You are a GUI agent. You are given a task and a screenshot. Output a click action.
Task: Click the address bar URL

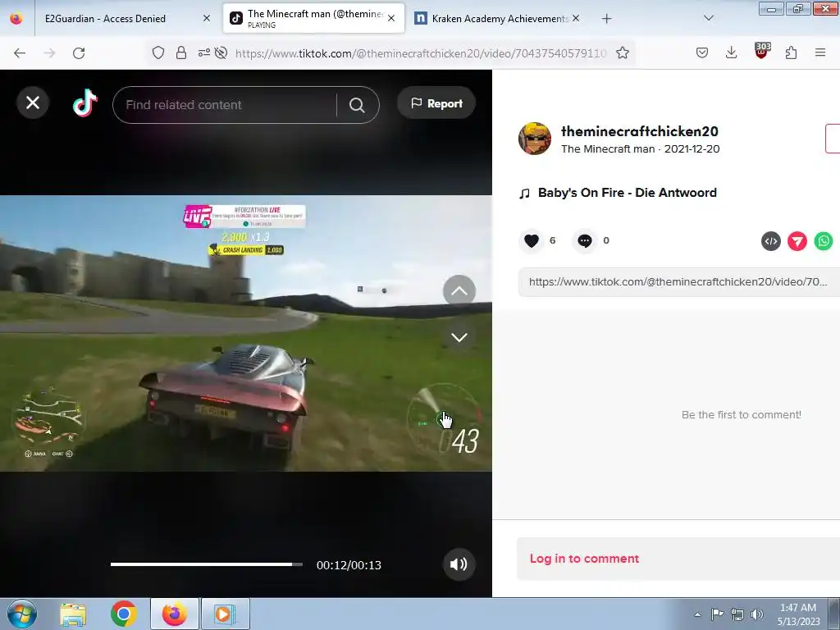click(x=421, y=53)
